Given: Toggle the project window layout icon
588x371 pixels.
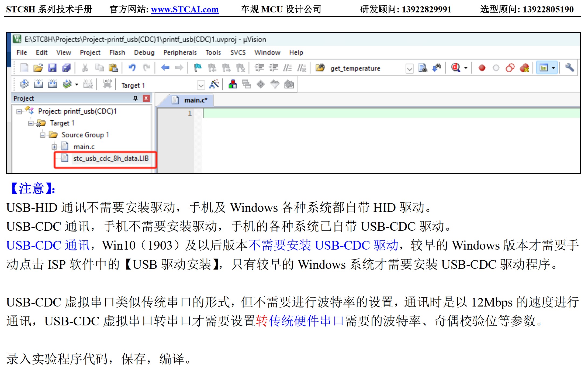Looking at the screenshot, I should click(544, 68).
